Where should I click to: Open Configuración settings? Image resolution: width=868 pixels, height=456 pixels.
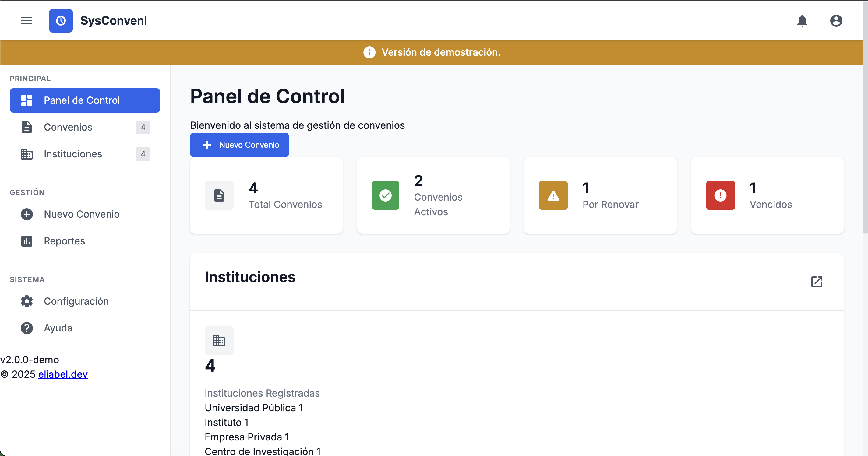coord(76,301)
